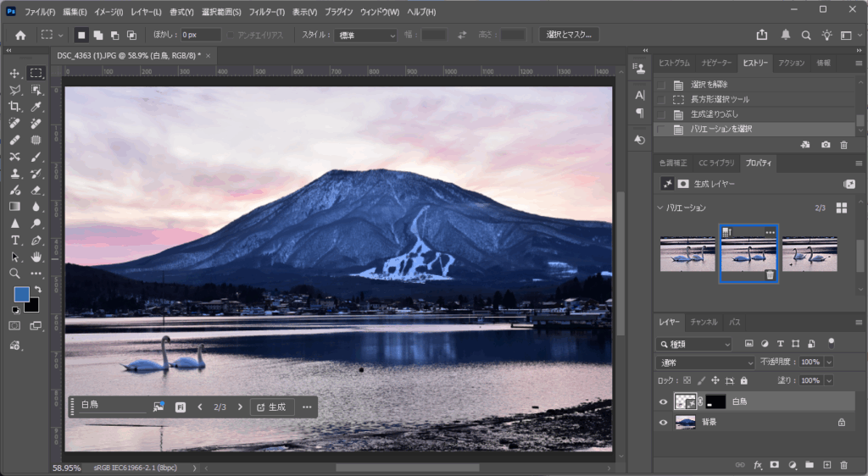This screenshot has height=476, width=868.
Task: Create new layer icon in Layers panel
Action: click(827, 465)
